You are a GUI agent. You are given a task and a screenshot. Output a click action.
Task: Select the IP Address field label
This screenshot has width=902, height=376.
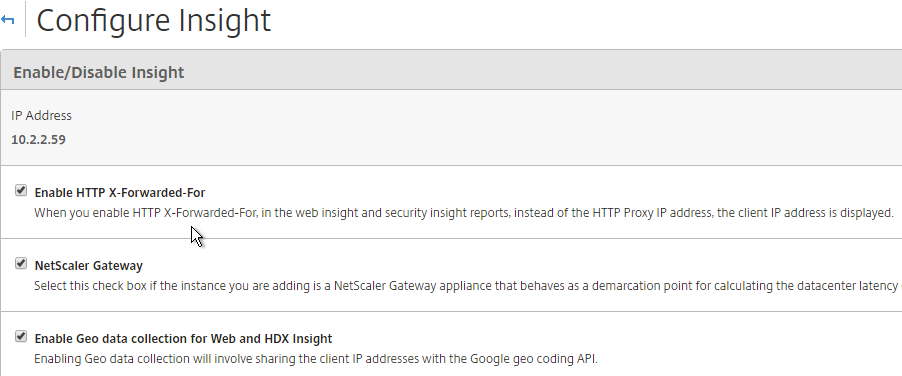click(x=41, y=115)
